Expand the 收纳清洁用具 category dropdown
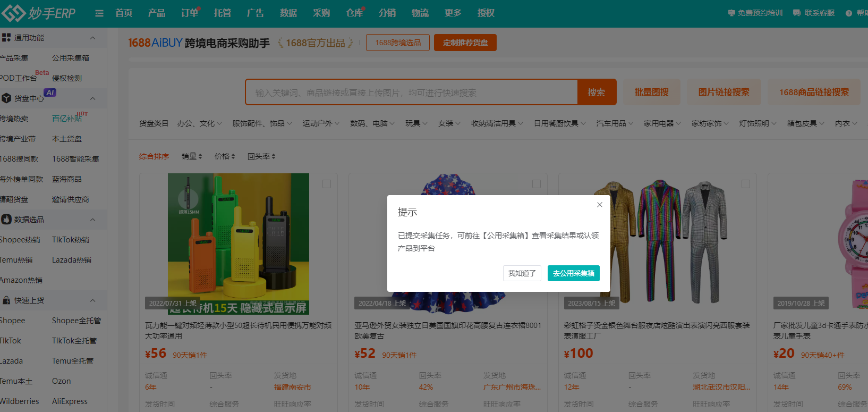The height and width of the screenshot is (412, 868). (497, 123)
